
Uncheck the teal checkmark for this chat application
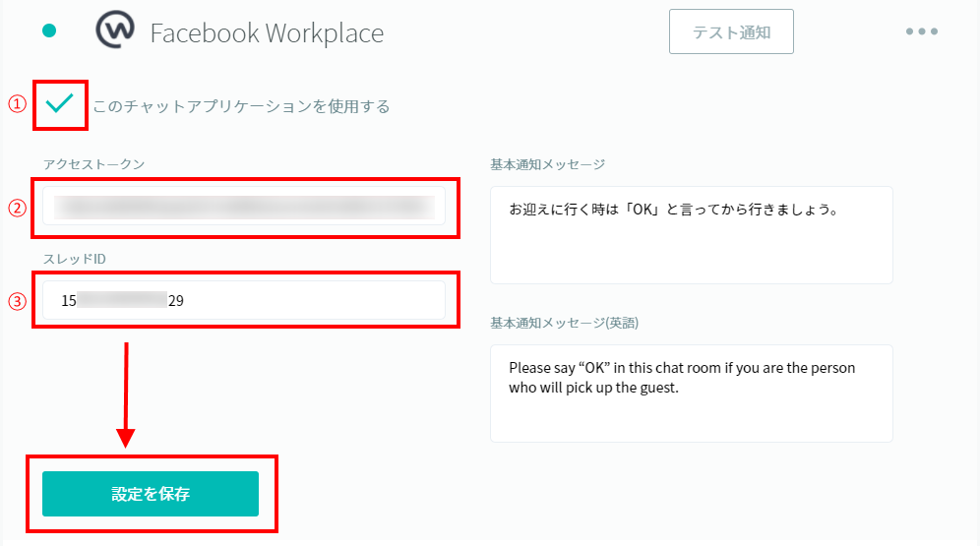pyautogui.click(x=60, y=104)
